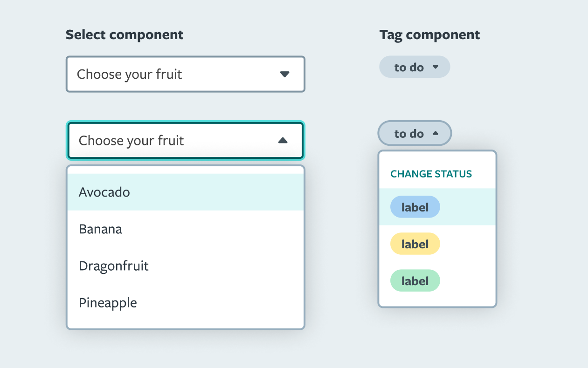Click the small down caret on the first to do tag

tap(436, 67)
